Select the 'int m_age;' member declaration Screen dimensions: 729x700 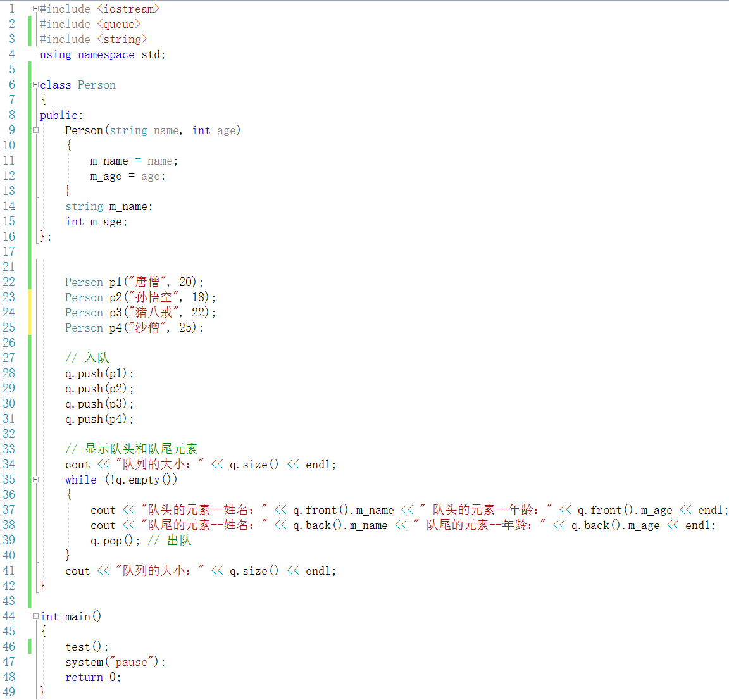click(x=96, y=222)
